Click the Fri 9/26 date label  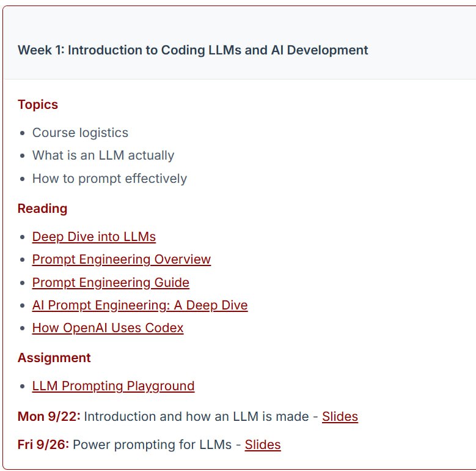pos(43,445)
